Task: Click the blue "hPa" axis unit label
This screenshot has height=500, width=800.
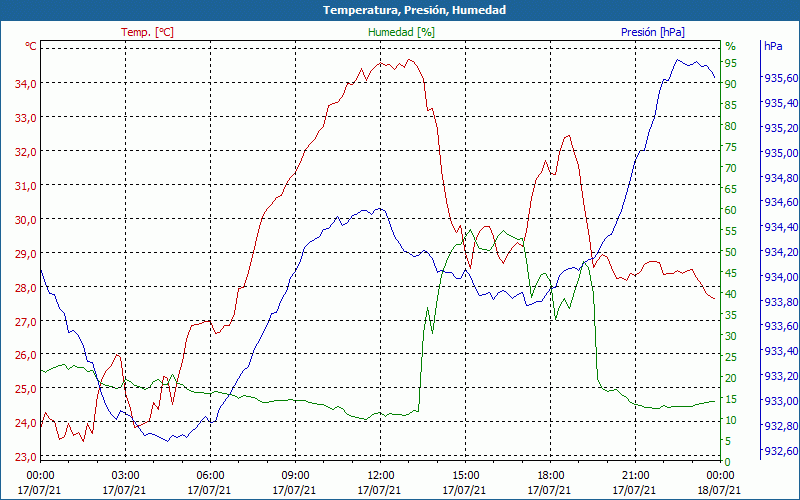Action: (773, 46)
